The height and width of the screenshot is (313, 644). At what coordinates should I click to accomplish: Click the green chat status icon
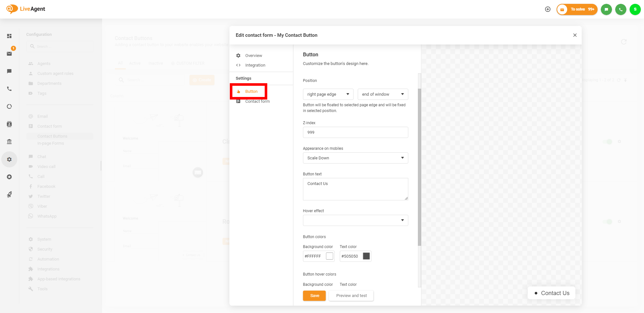[x=606, y=9]
